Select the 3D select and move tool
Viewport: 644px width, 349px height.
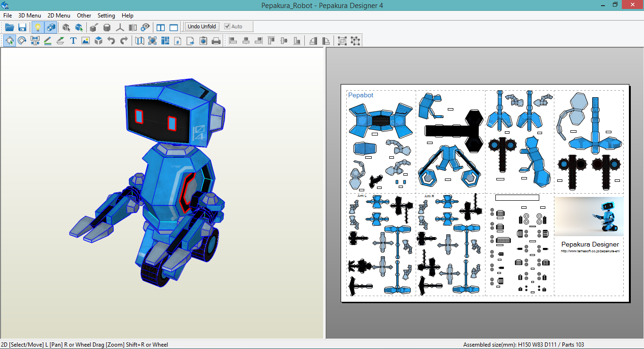click(66, 27)
